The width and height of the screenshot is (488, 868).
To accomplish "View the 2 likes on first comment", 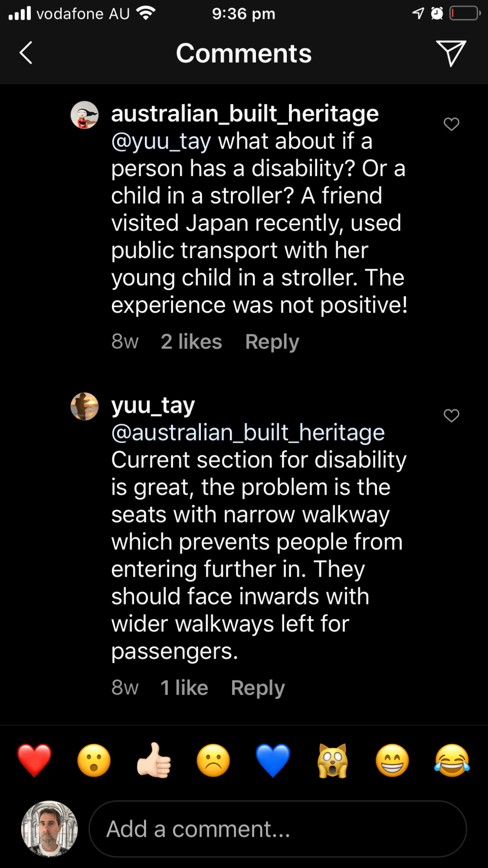I will 191,342.
